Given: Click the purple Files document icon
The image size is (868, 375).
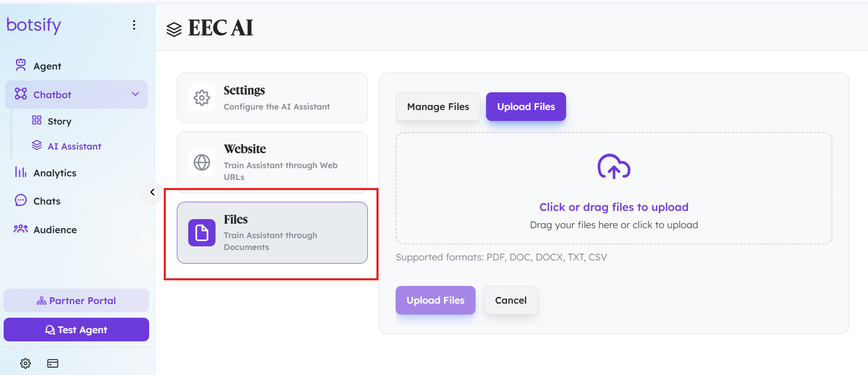Looking at the screenshot, I should [x=202, y=233].
